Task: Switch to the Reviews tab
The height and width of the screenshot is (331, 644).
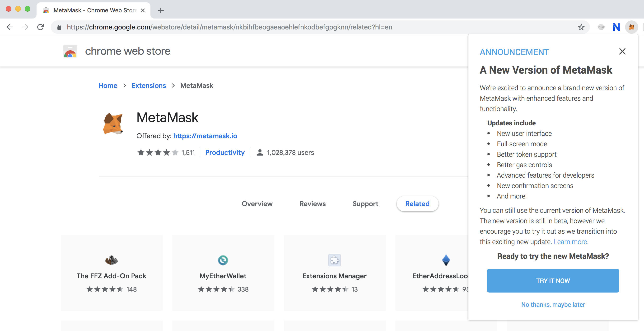Action: pyautogui.click(x=313, y=204)
